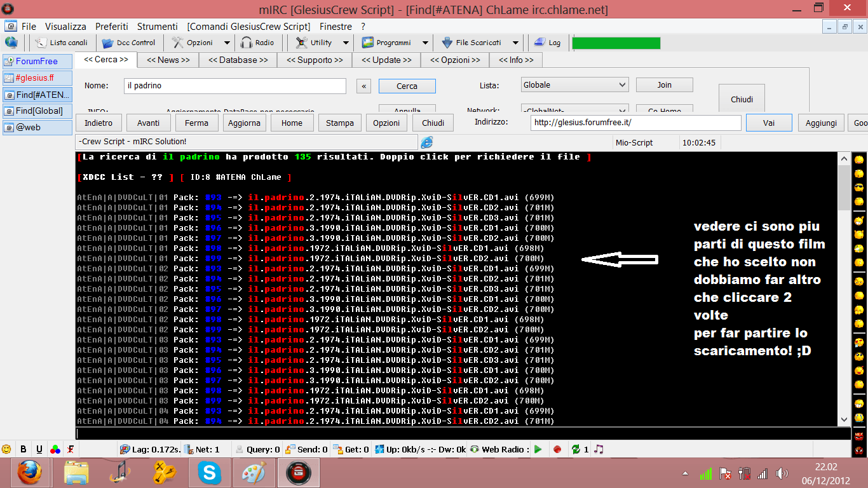Open Lista canali from the toolbar
Image resolution: width=868 pixels, height=488 pixels.
tap(41, 43)
